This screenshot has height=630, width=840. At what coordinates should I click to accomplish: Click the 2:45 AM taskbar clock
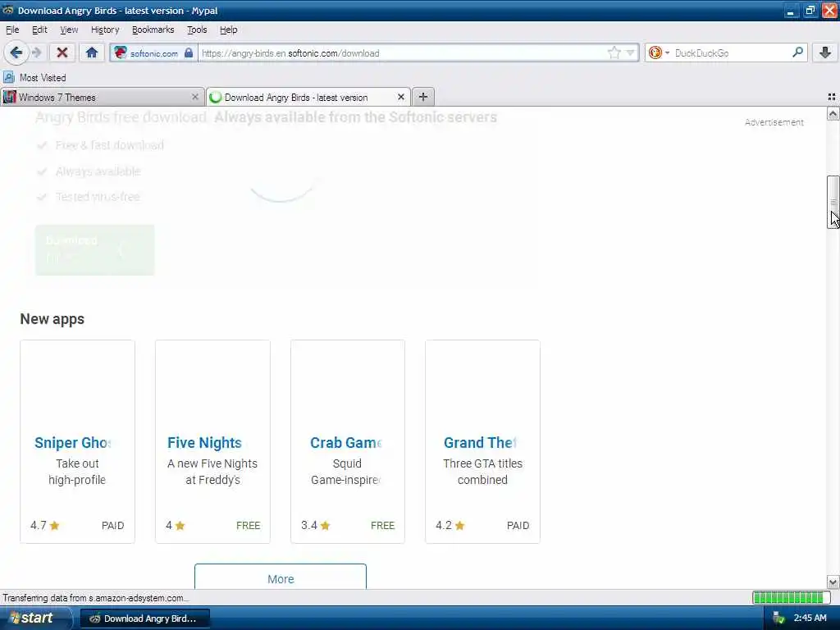coord(810,619)
